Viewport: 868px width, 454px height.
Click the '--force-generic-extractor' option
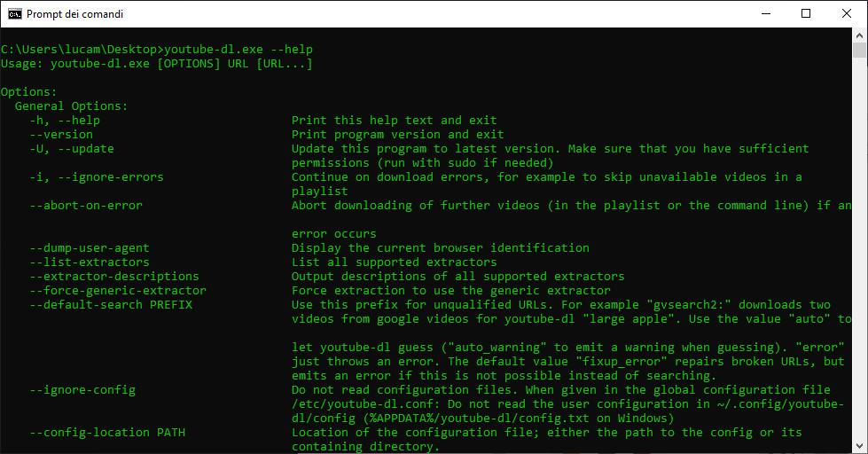click(x=118, y=291)
